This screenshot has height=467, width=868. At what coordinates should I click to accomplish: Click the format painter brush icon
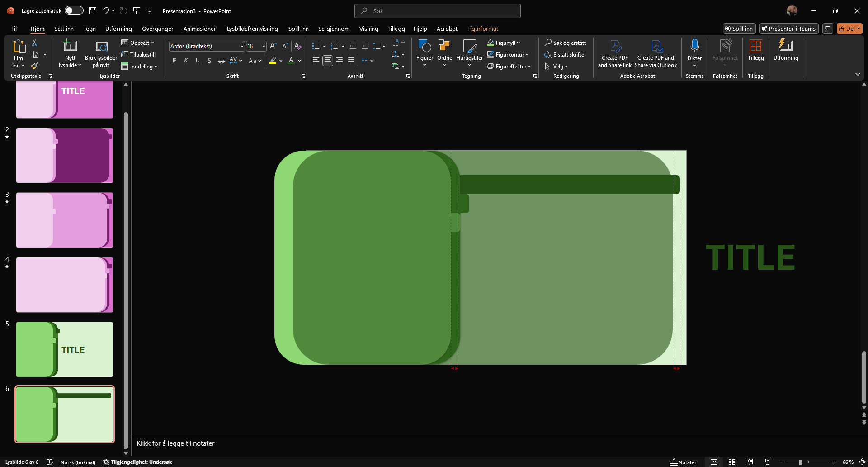[34, 66]
